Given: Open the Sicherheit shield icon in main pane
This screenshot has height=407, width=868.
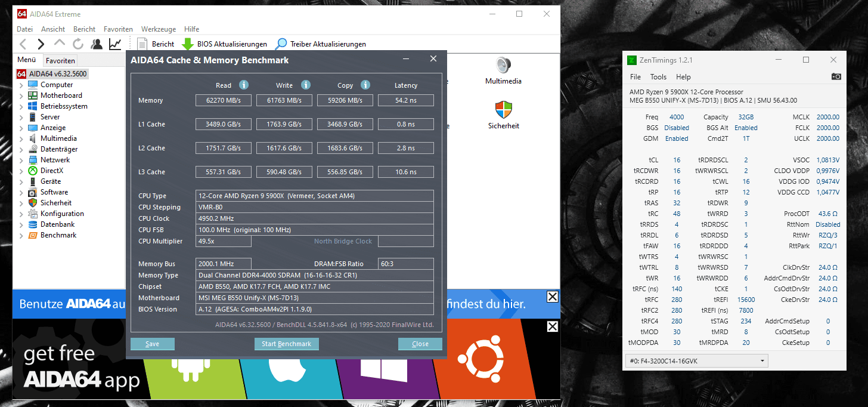Looking at the screenshot, I should point(503,110).
